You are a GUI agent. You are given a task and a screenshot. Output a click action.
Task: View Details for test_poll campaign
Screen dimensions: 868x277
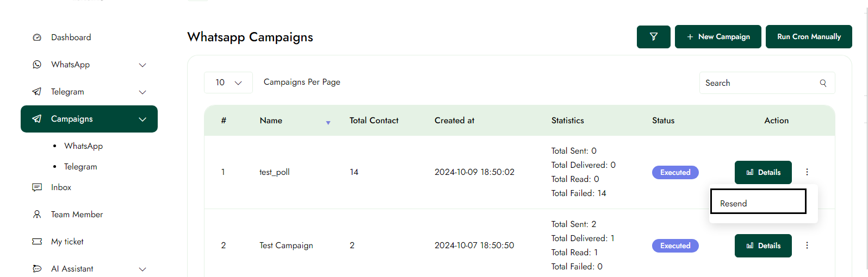pos(762,172)
